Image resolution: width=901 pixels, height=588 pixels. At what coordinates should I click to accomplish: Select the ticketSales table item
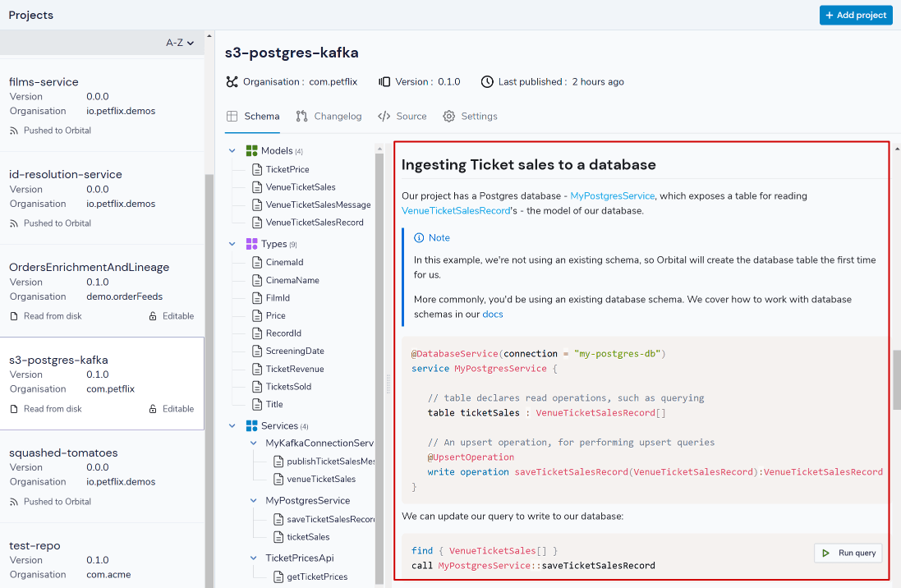301,537
